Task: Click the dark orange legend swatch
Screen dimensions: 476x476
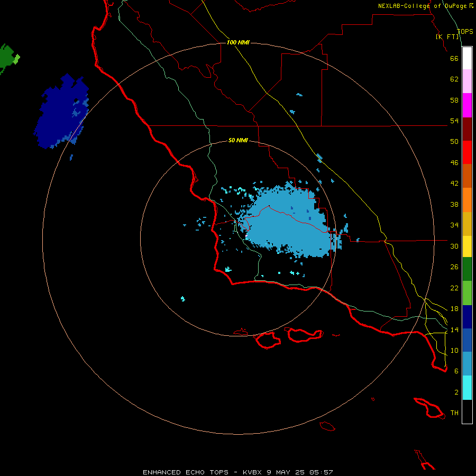Action: click(x=467, y=176)
